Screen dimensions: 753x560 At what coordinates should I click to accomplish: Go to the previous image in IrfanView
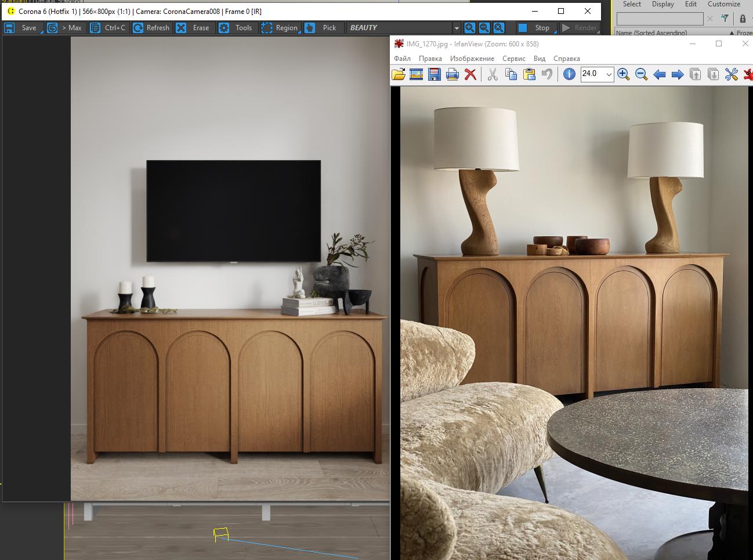(660, 74)
